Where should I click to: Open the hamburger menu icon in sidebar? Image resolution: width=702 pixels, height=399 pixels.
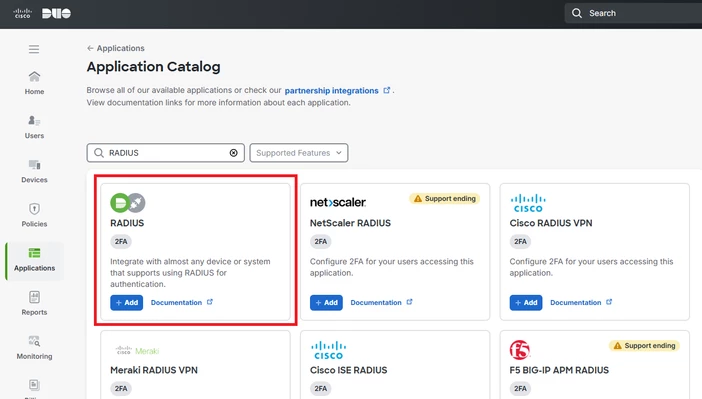click(x=34, y=49)
